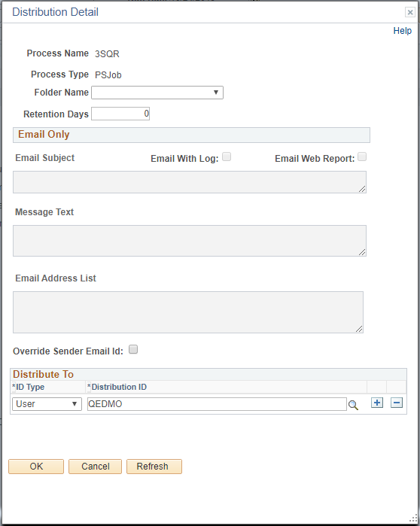Click the Distribution ID lookup magnifier icon

[353, 405]
